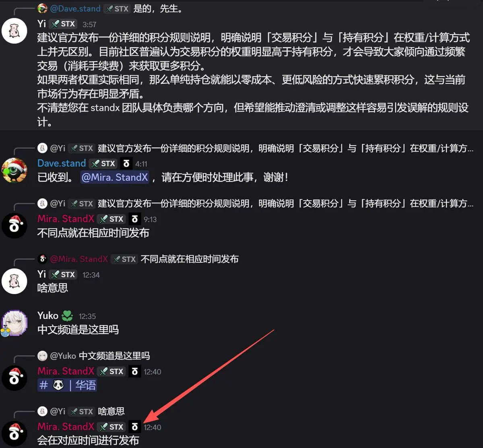Click Yuko's green heart role icon

[x=67, y=316]
